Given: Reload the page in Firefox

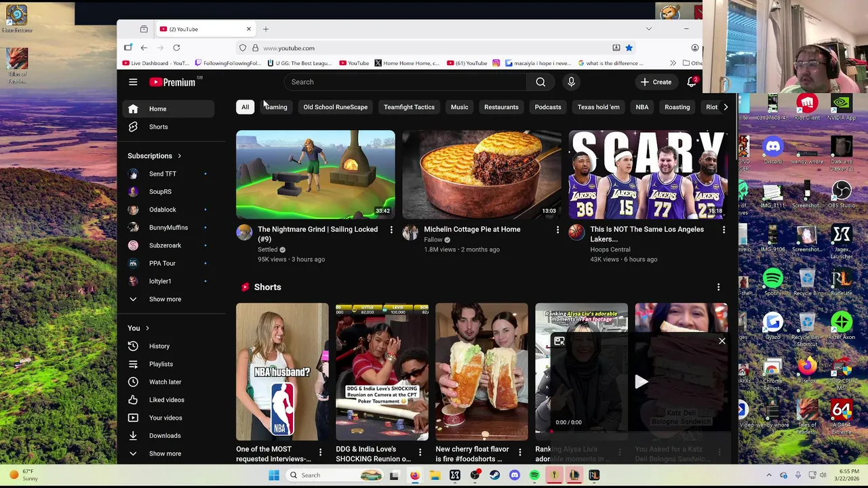Looking at the screenshot, I should pos(176,48).
